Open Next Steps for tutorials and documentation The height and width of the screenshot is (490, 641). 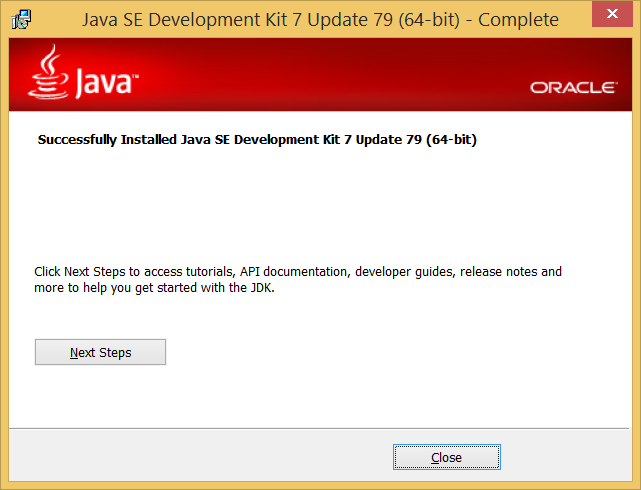(100, 352)
